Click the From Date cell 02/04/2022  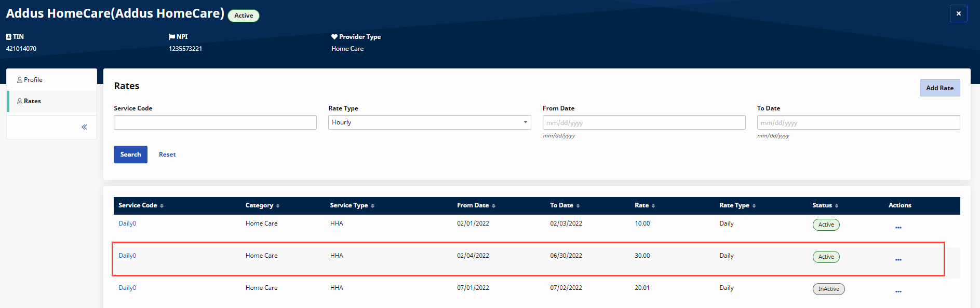(473, 256)
